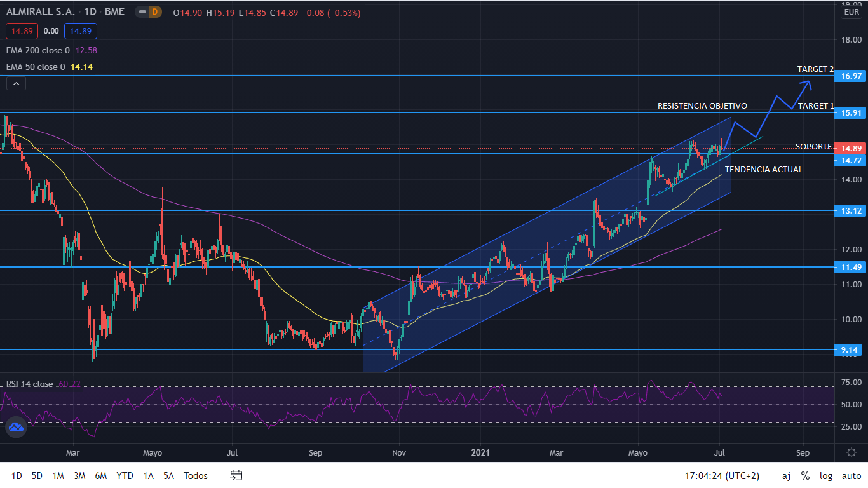Toggle percent scale mode

tap(805, 476)
